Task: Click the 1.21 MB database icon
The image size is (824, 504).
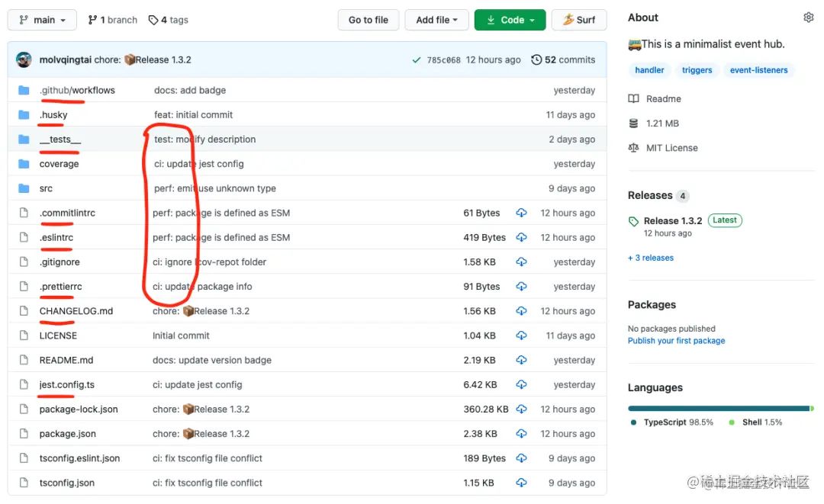Action: click(x=634, y=124)
